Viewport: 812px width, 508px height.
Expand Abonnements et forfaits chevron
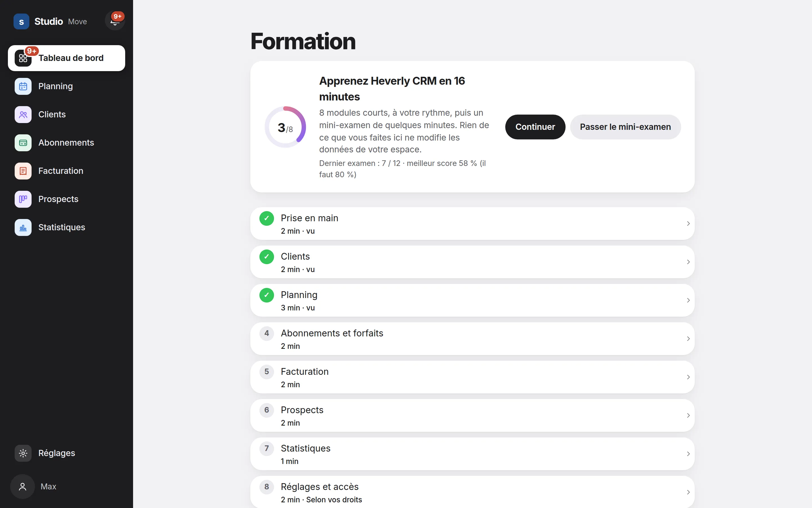pyautogui.click(x=688, y=338)
